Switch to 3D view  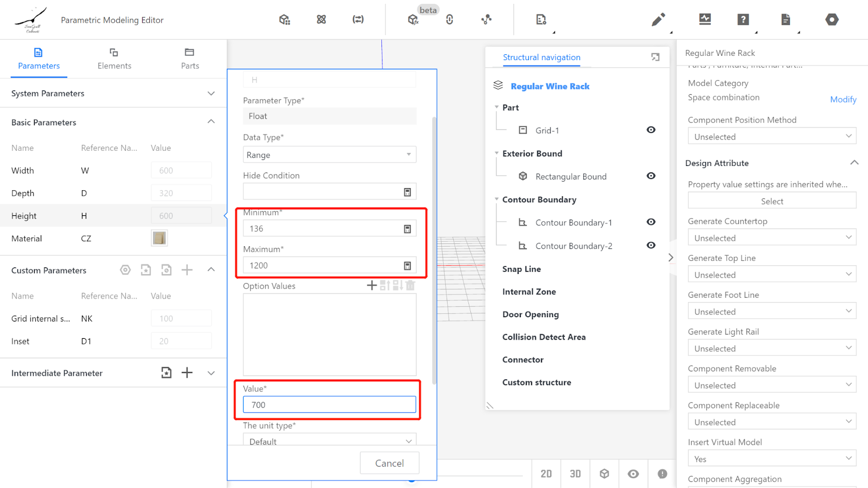point(575,474)
